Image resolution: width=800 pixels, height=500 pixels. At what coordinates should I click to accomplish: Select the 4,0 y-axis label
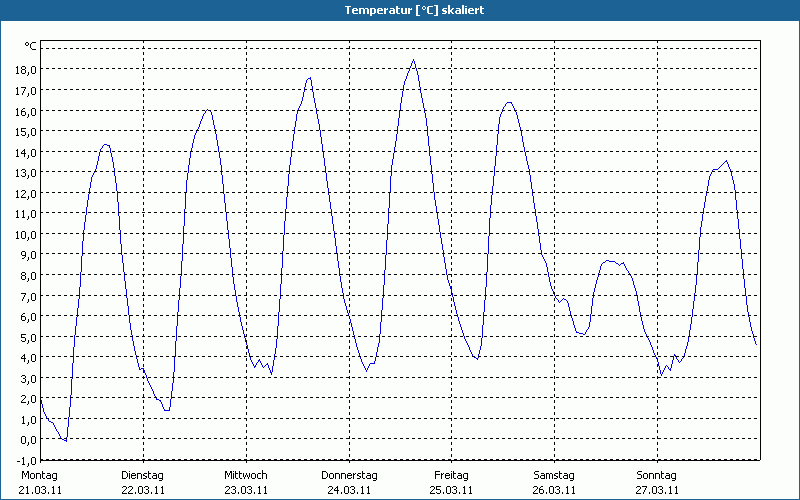click(x=29, y=358)
